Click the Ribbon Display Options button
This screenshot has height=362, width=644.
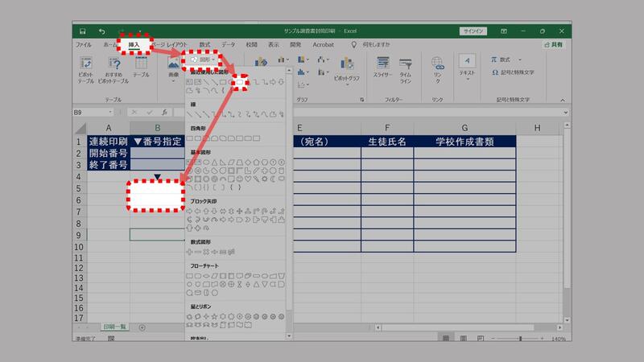pos(504,31)
